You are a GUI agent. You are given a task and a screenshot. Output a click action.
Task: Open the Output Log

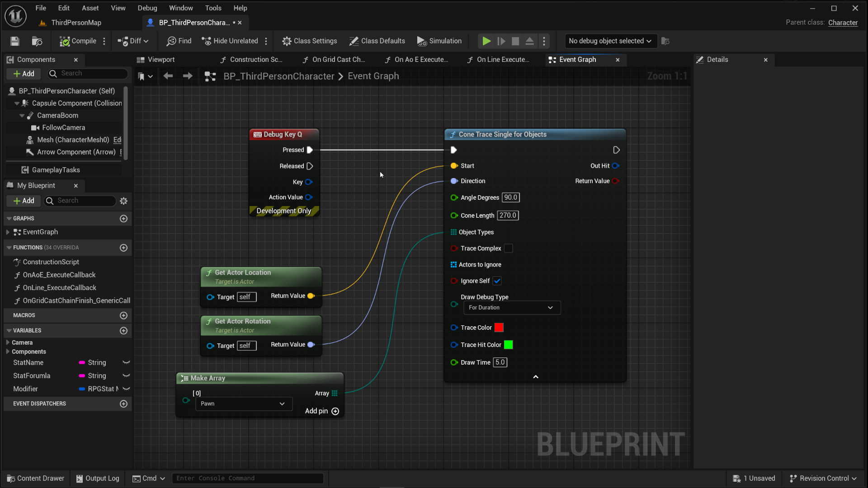(98, 479)
